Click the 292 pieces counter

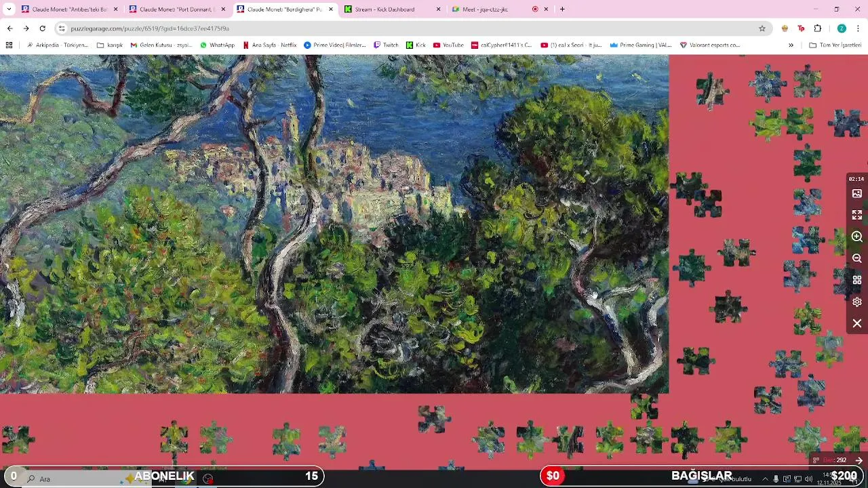841,460
